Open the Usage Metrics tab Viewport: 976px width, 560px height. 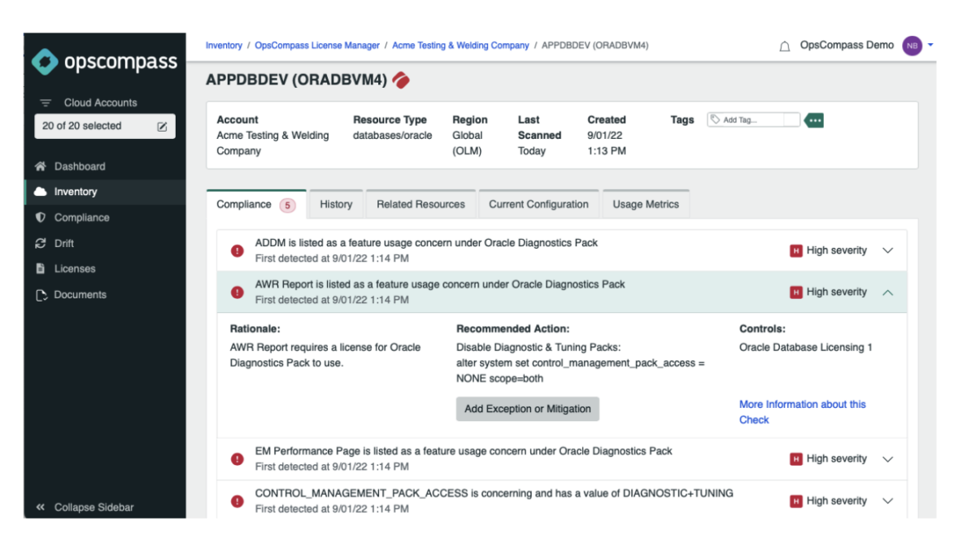tap(646, 204)
